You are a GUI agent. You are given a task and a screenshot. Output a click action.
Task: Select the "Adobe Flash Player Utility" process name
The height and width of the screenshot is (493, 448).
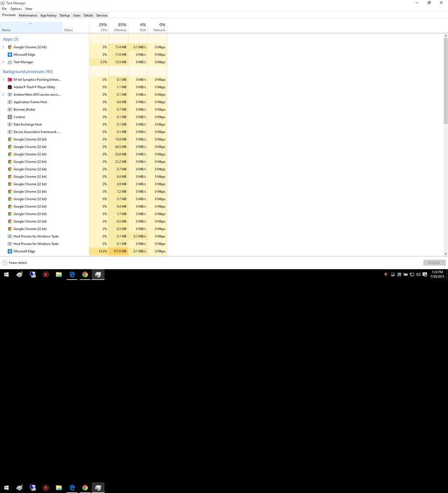coord(34,87)
